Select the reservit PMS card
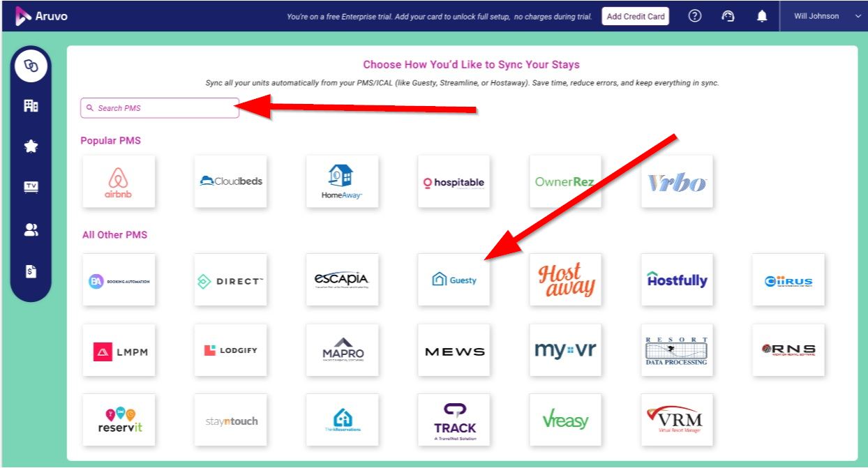The width and height of the screenshot is (868, 468). (x=119, y=420)
